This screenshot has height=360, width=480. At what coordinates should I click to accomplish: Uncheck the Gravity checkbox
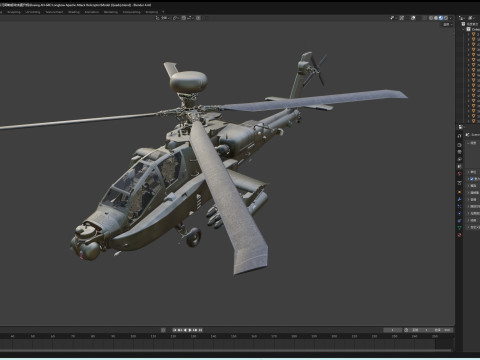472,179
